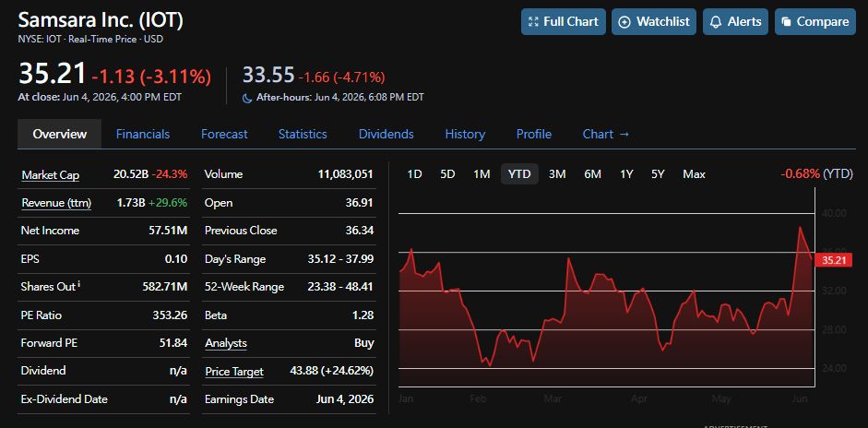Click the Ex-Dividend Date label
The width and height of the screenshot is (868, 428).
65,399
